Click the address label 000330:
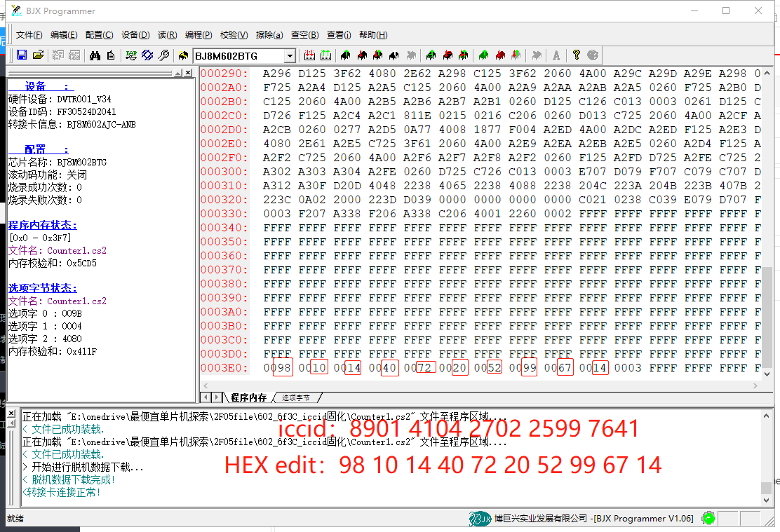780x532 pixels. pyautogui.click(x=224, y=214)
